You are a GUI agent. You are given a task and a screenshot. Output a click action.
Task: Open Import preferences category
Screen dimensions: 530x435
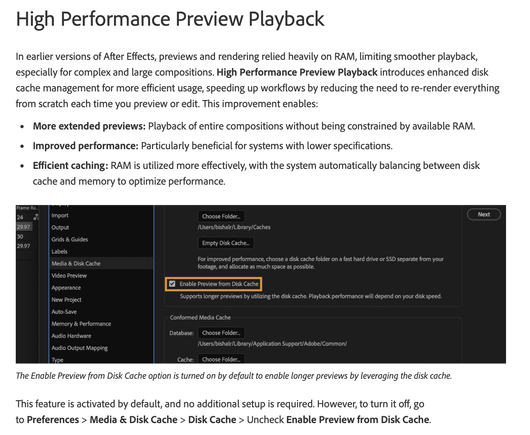point(60,215)
